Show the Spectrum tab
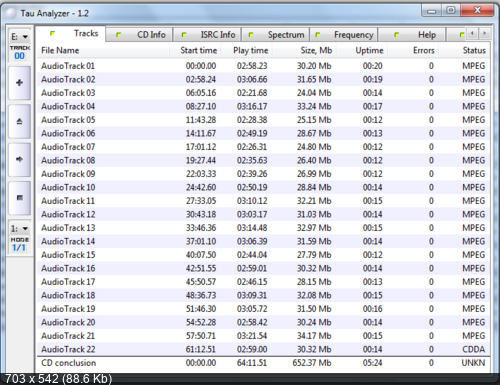The image size is (500, 385). click(275, 35)
